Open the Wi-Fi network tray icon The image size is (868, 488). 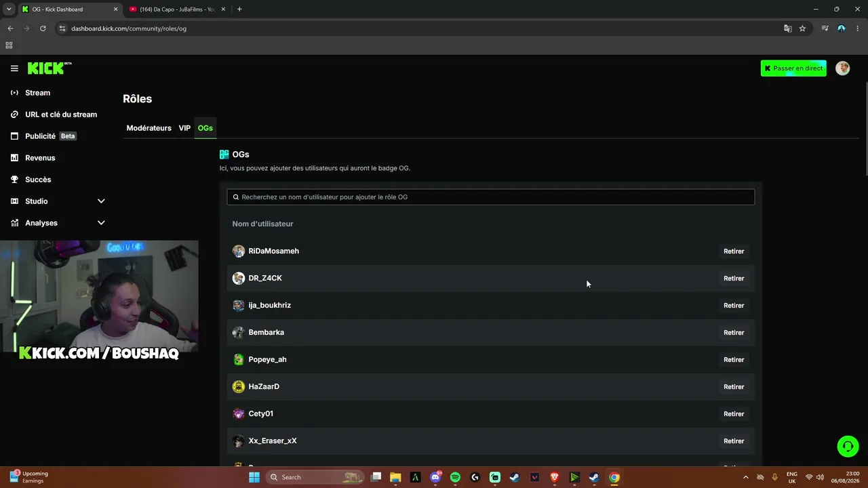[x=809, y=477]
